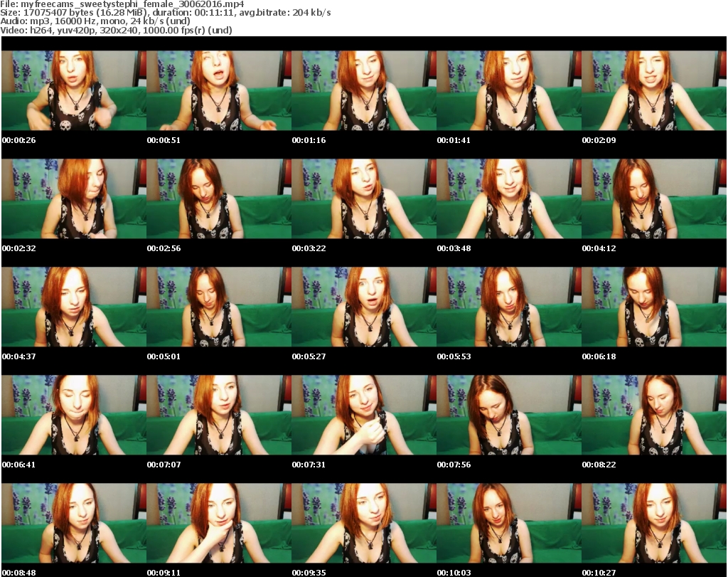Select the thumbnail frame at 00:03:48
The width and height of the screenshot is (728, 577).
509,198
